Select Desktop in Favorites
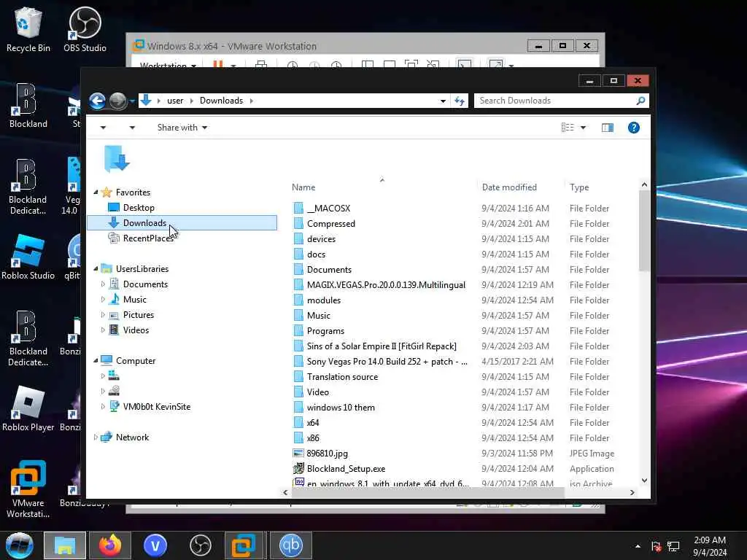The image size is (747, 560). (x=139, y=208)
